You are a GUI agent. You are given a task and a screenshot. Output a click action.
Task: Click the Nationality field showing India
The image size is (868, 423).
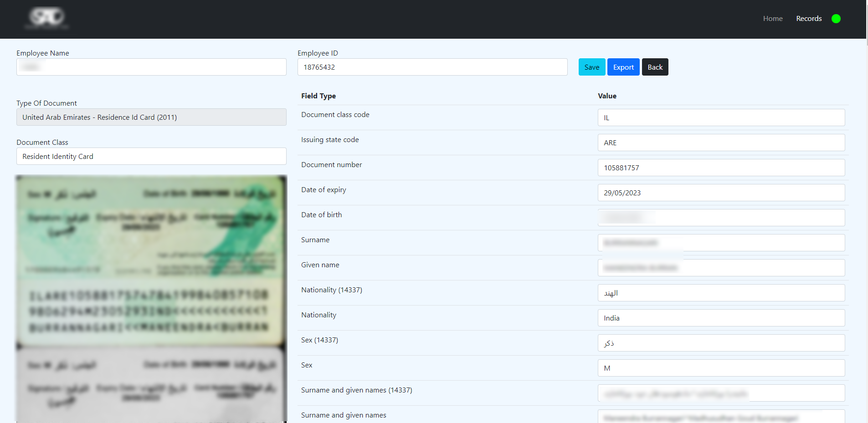pos(721,318)
